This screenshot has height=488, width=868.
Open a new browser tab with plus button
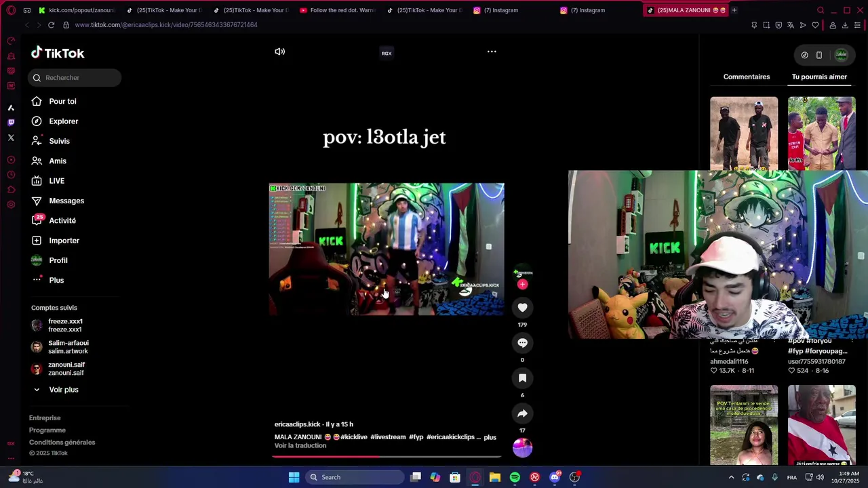[734, 10]
